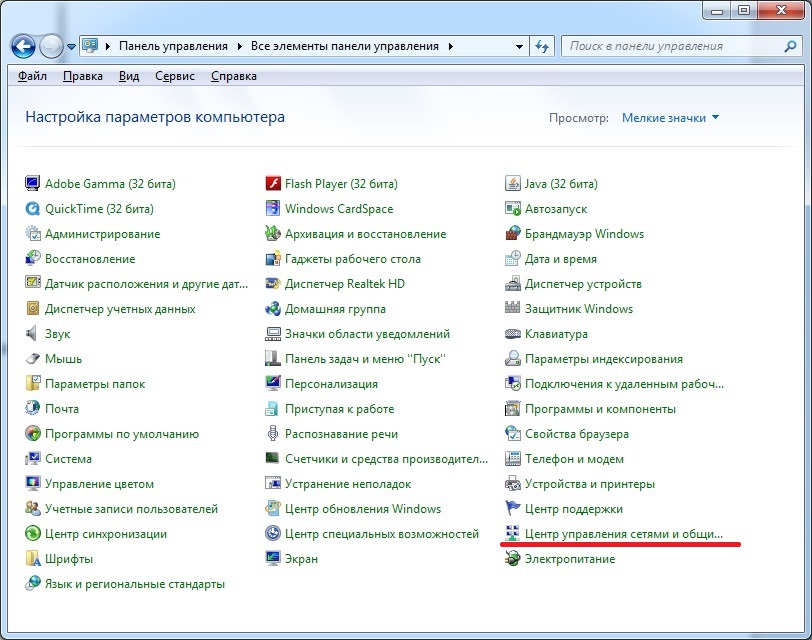Click the Windows CardSpace icon
The width and height of the screenshot is (812, 640).
click(272, 209)
